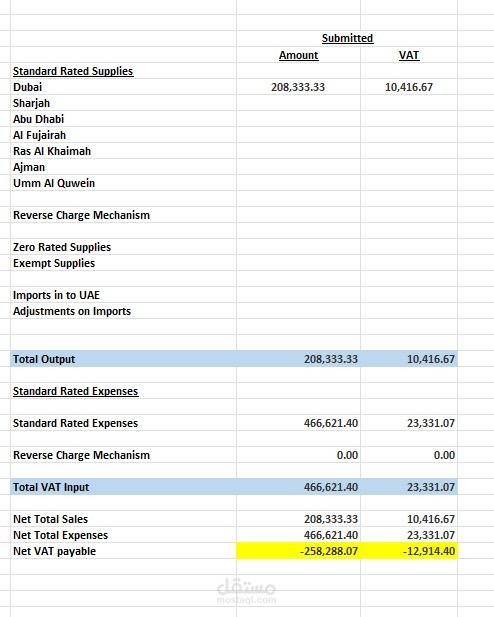Image resolution: width=494 pixels, height=617 pixels.
Task: Select the Sharjah row label
Action: [x=31, y=103]
